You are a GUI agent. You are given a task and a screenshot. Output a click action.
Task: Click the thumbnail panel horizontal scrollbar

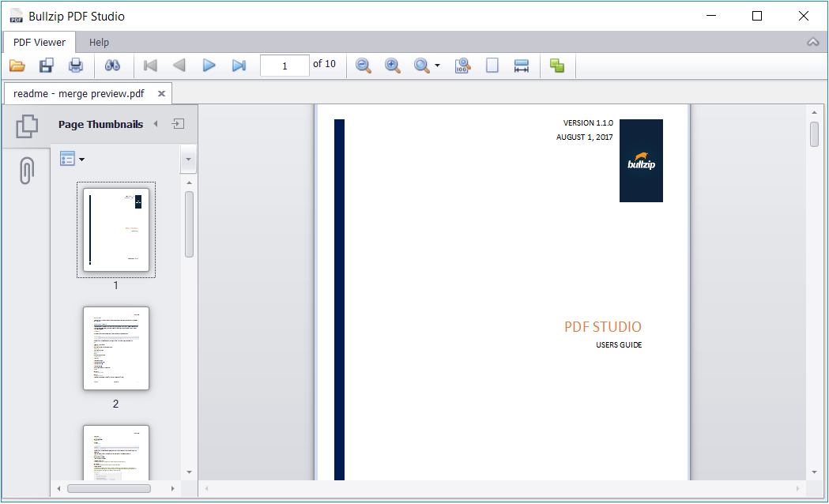(x=109, y=489)
